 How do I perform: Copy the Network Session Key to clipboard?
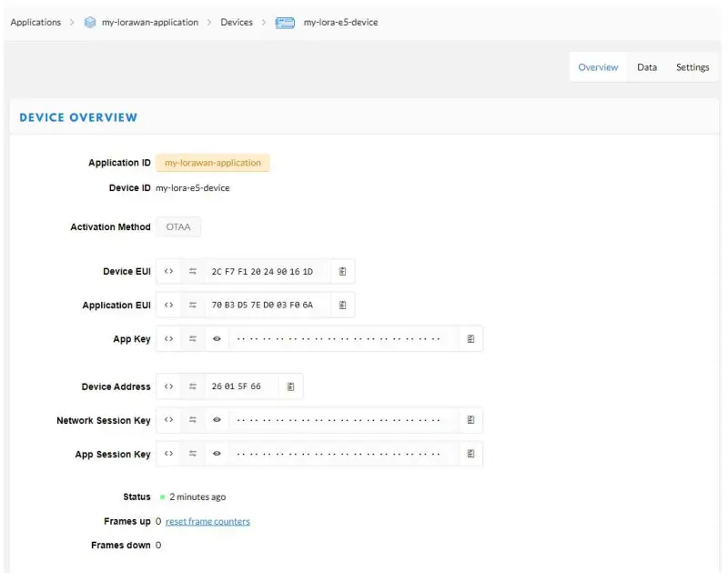point(470,420)
